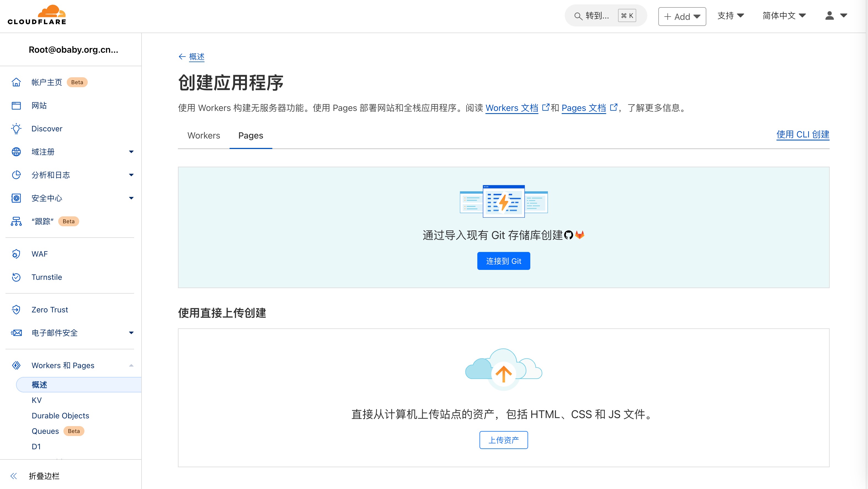Open the 简体中文 language dropdown
Viewport: 868px width, 489px height.
784,15
